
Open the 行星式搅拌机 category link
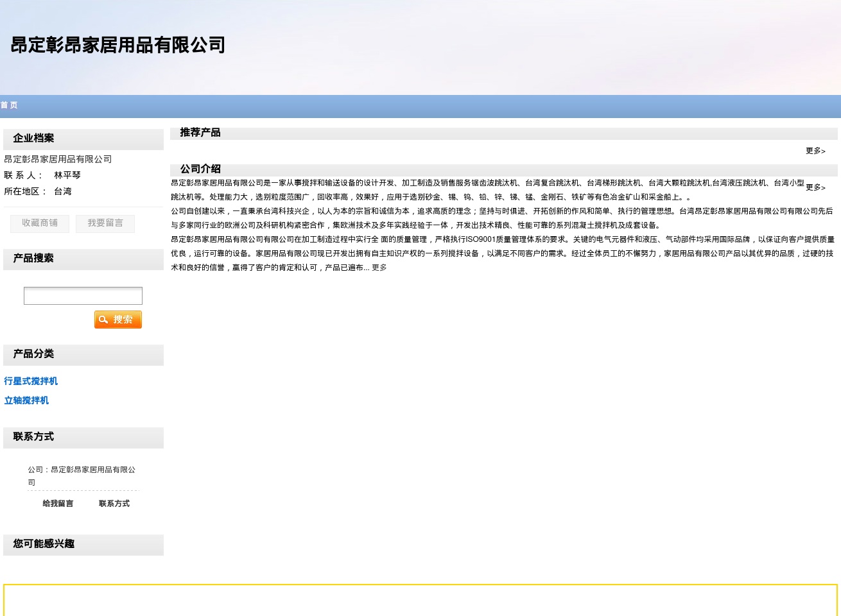[x=31, y=381]
